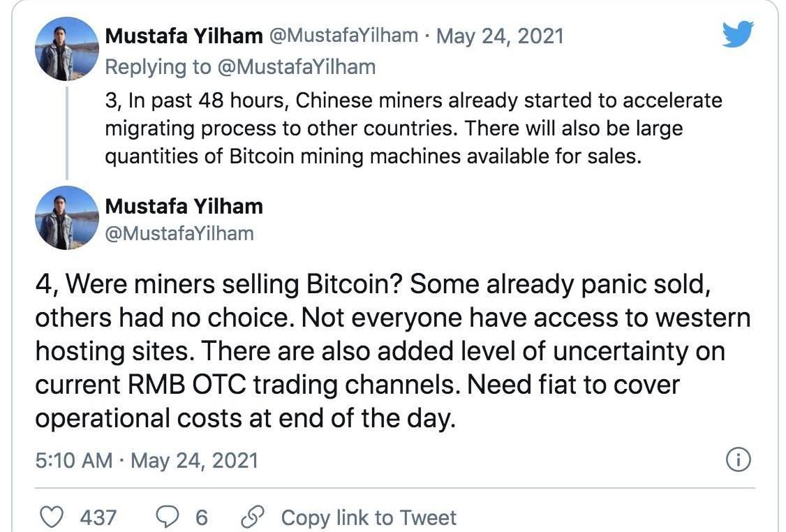Click the 6 replies count
The height and width of the screenshot is (532, 786).
201,517
